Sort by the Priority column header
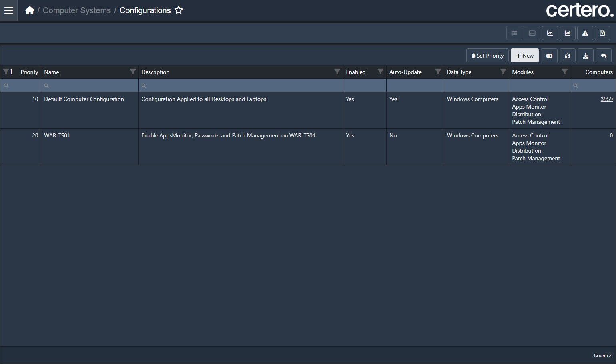 click(x=29, y=72)
